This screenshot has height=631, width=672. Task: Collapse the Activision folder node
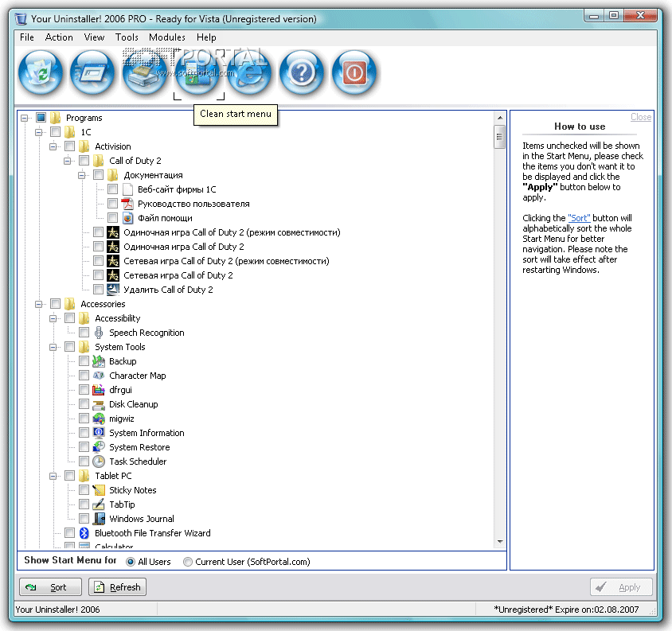click(53, 146)
